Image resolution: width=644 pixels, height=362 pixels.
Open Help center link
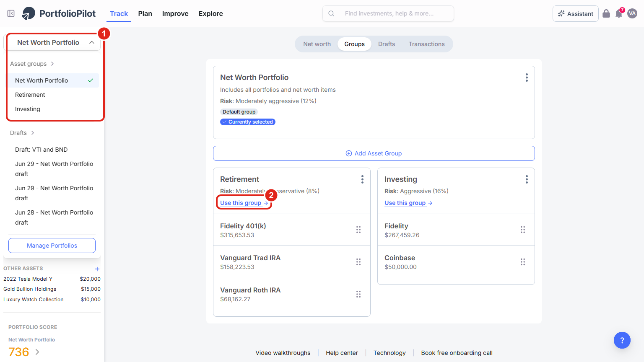click(342, 353)
